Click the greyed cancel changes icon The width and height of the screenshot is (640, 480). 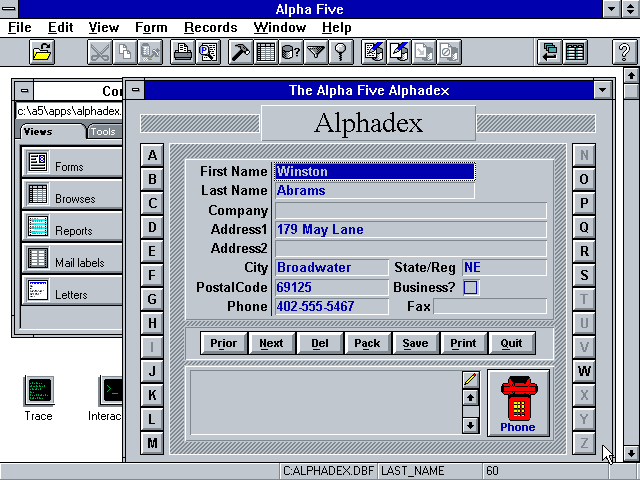click(449, 52)
